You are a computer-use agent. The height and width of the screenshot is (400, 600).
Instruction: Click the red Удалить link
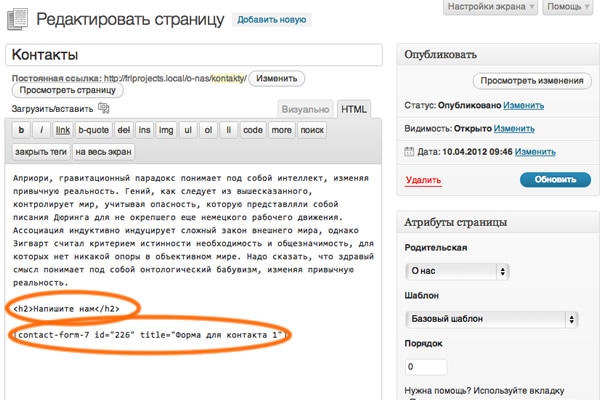tap(423, 180)
